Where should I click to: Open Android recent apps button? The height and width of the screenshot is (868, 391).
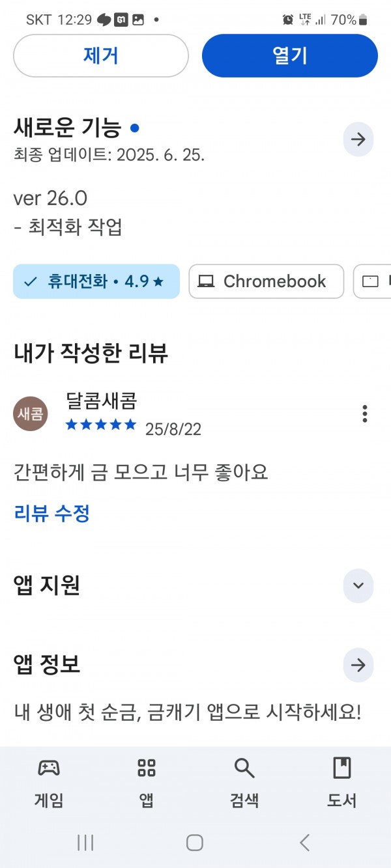[85, 843]
